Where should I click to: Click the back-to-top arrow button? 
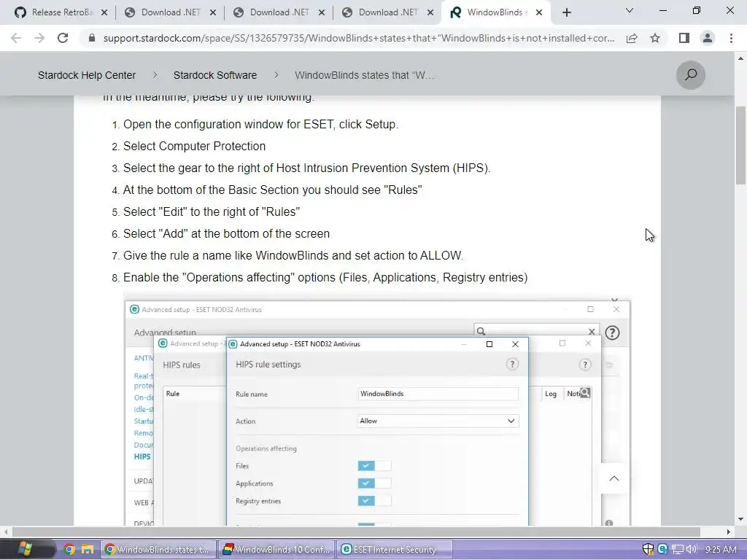[x=614, y=478]
